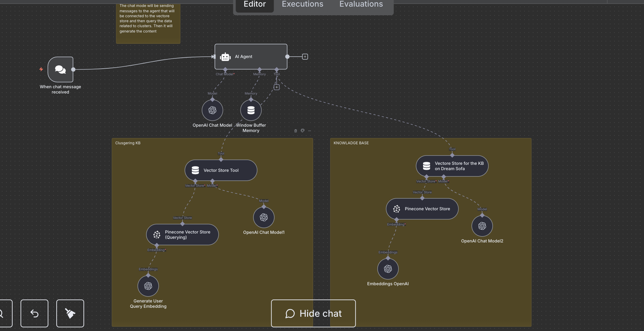Image resolution: width=644 pixels, height=331 pixels.
Task: Select the Pinecone Vector Store in KNOWLADGE BASE
Action: [422, 209]
